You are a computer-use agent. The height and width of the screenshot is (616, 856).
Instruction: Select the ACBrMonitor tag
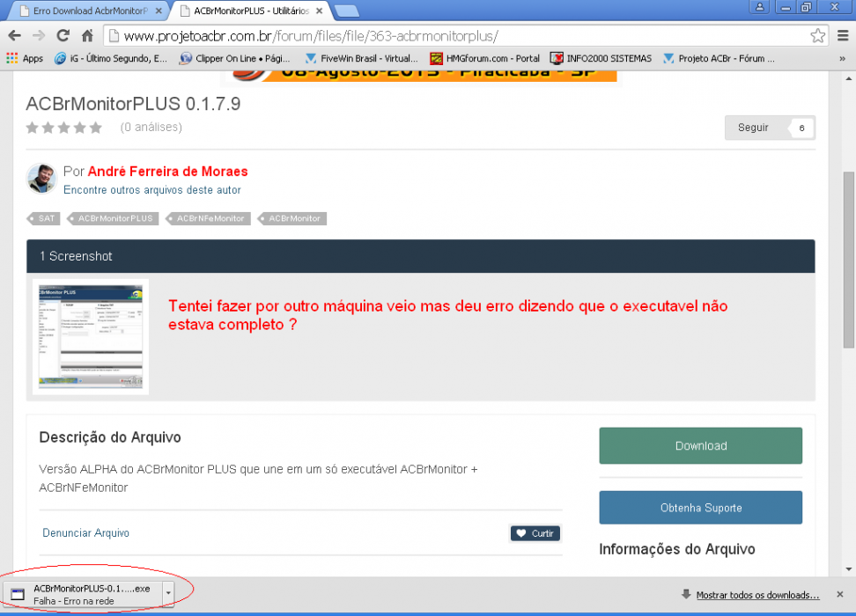point(292,218)
